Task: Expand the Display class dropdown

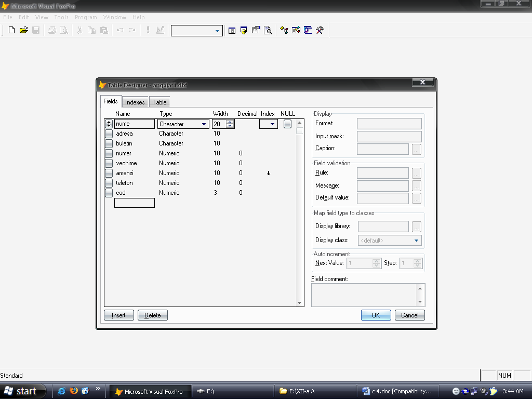Action: (x=416, y=241)
